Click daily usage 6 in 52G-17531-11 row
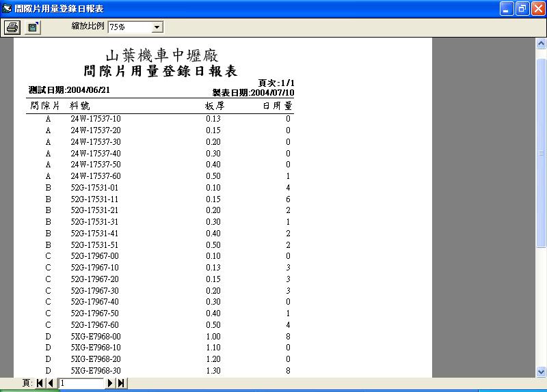This screenshot has width=547, height=392. pos(288,199)
